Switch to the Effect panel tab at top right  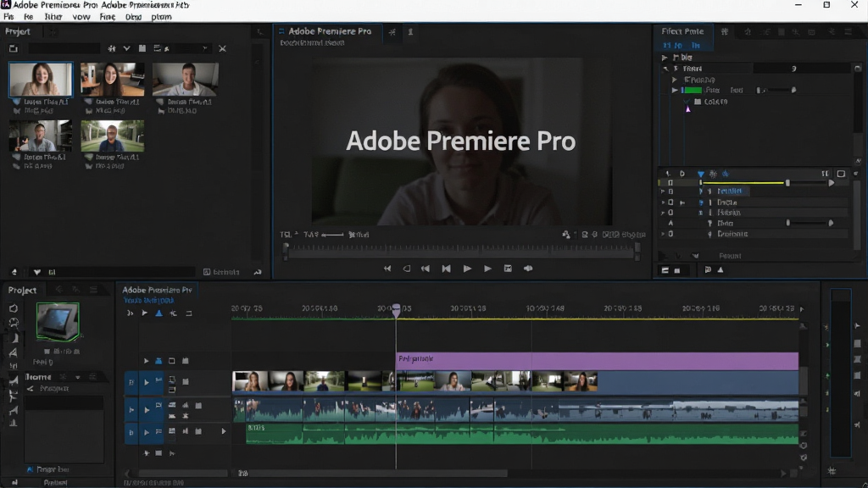coord(682,31)
